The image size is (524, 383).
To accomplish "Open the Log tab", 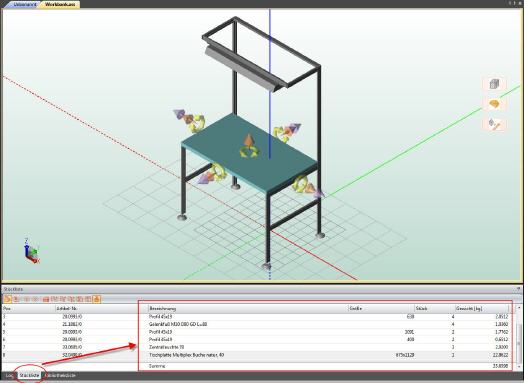I will 9,376.
